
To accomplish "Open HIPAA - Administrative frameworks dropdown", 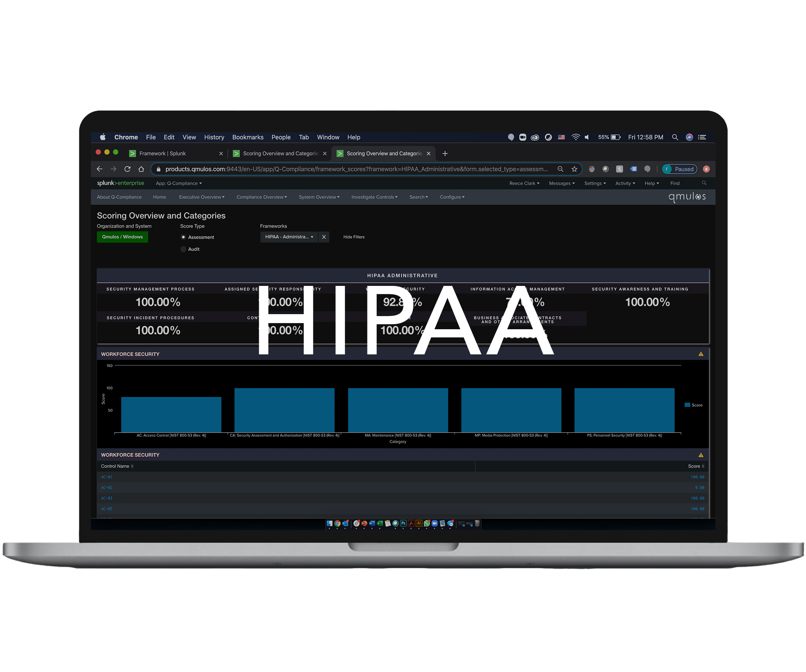I will click(x=289, y=237).
